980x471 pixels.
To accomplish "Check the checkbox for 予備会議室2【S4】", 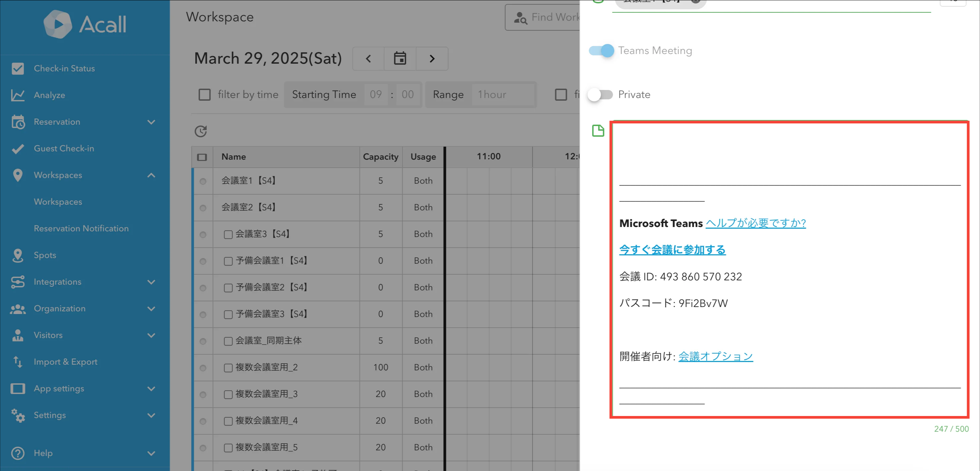I will (228, 288).
